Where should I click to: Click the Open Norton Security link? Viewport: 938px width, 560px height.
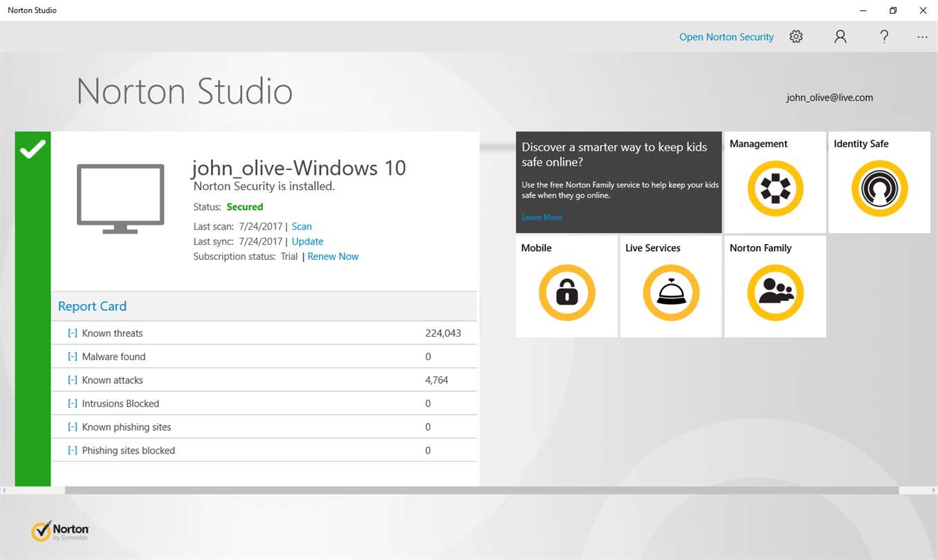tap(726, 37)
